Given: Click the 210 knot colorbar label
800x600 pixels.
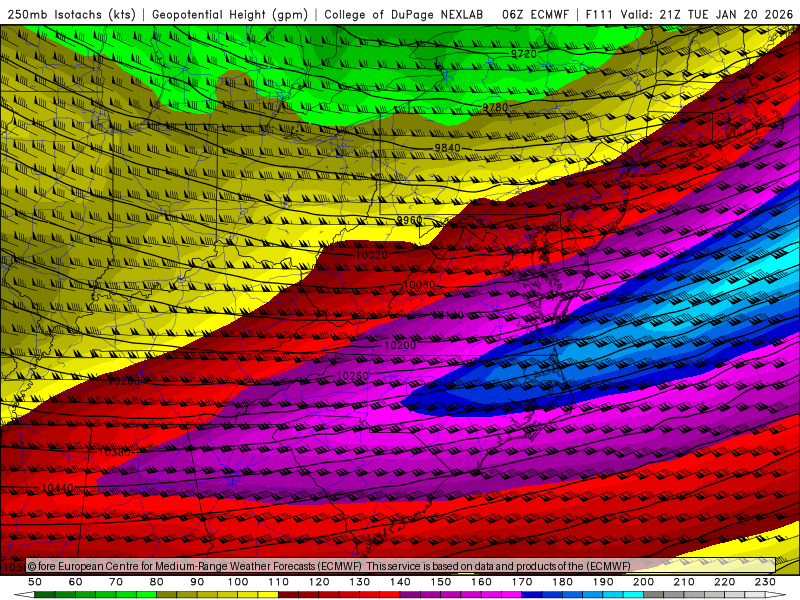Looking at the screenshot, I should tap(684, 582).
